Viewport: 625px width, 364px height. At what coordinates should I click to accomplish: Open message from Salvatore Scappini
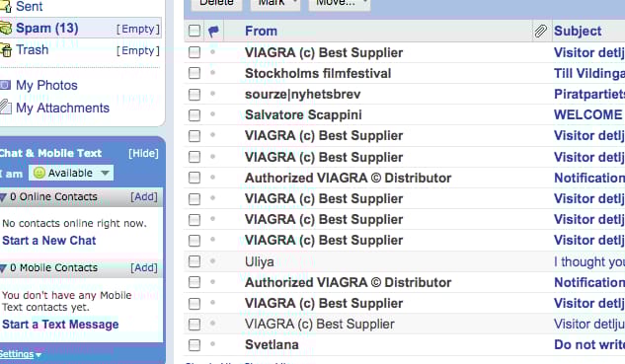tap(303, 114)
